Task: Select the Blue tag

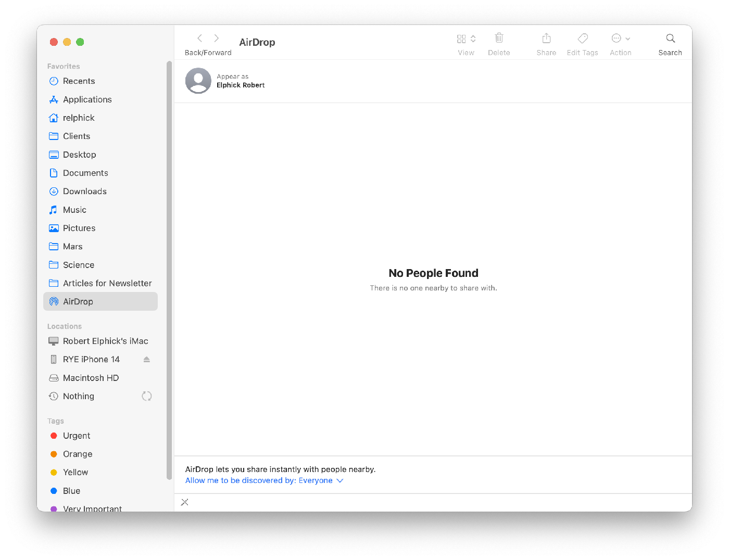Action: coord(100,491)
